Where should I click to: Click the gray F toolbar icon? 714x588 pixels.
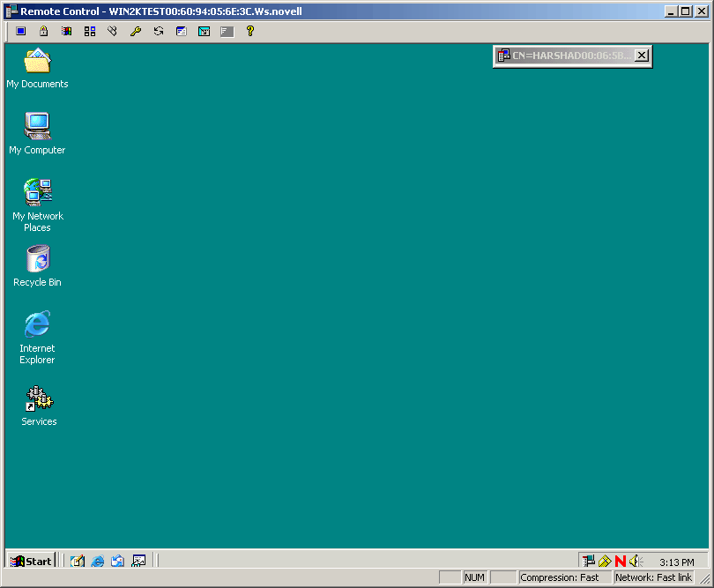(x=227, y=31)
